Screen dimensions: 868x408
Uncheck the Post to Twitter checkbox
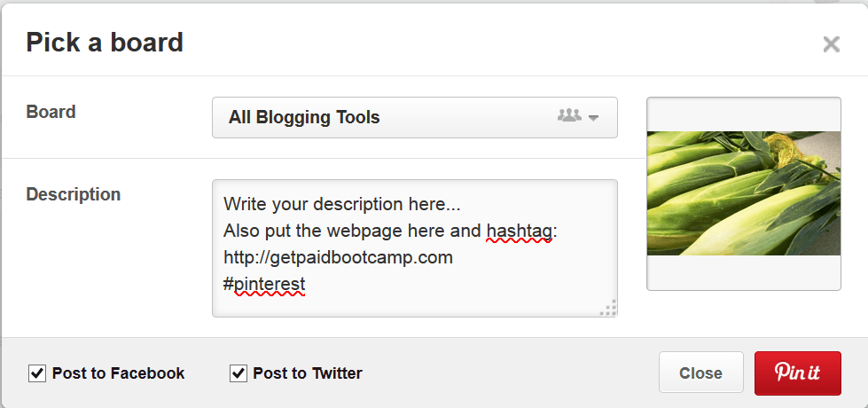238,373
